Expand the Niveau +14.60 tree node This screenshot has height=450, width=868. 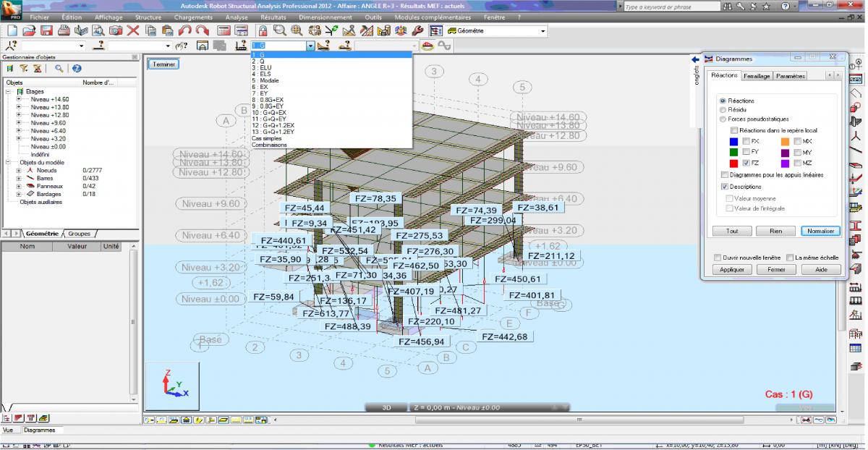coord(19,99)
